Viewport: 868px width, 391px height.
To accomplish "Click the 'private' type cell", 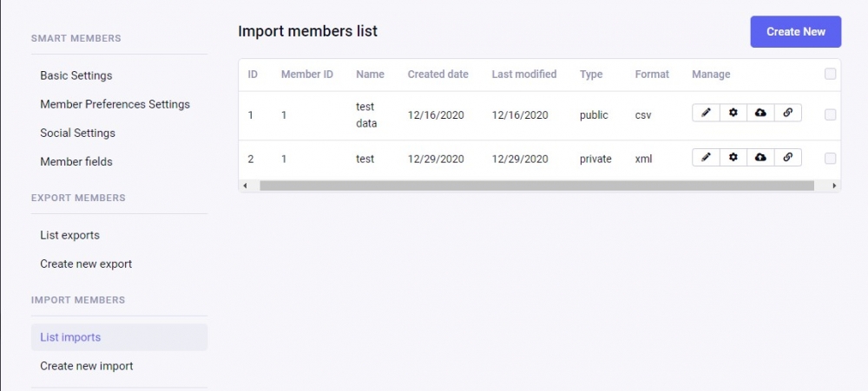I will (x=595, y=160).
